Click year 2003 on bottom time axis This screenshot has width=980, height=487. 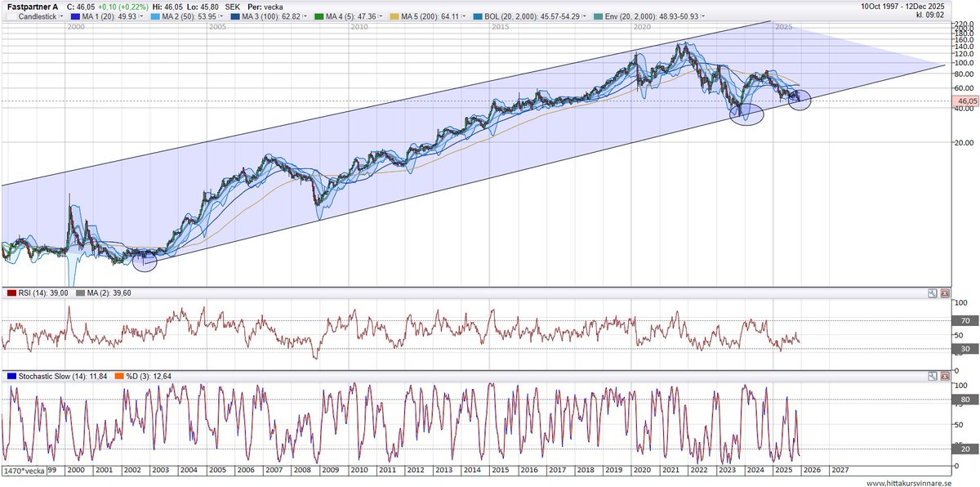pyautogui.click(x=160, y=471)
